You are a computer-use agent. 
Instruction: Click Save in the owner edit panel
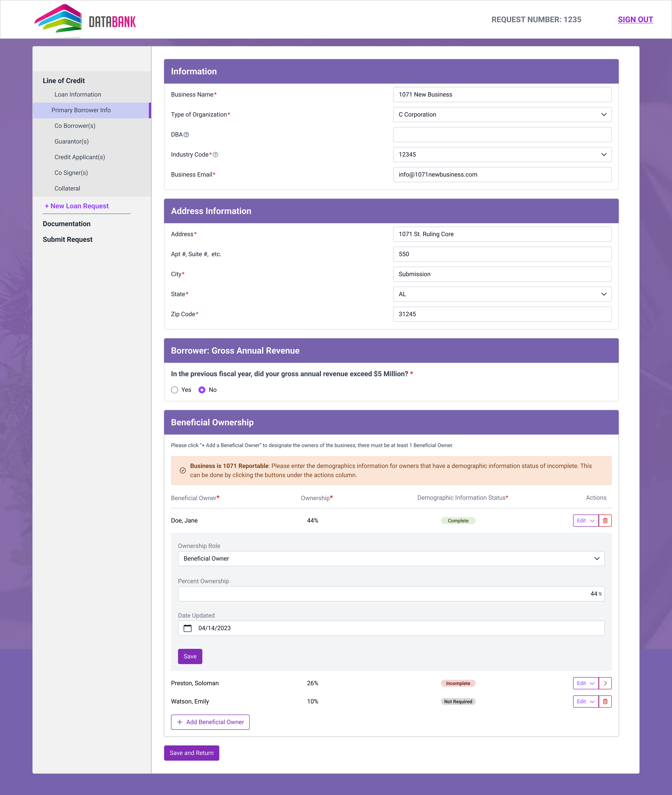[x=190, y=656]
